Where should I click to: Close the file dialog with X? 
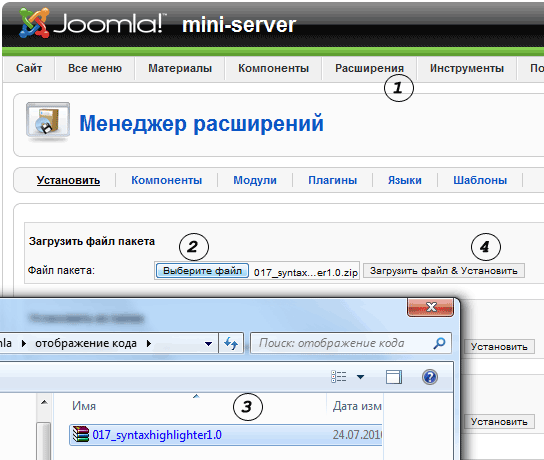431,307
